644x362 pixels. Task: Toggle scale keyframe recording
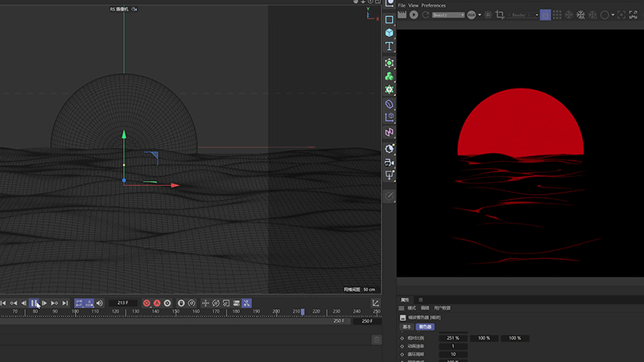226,303
